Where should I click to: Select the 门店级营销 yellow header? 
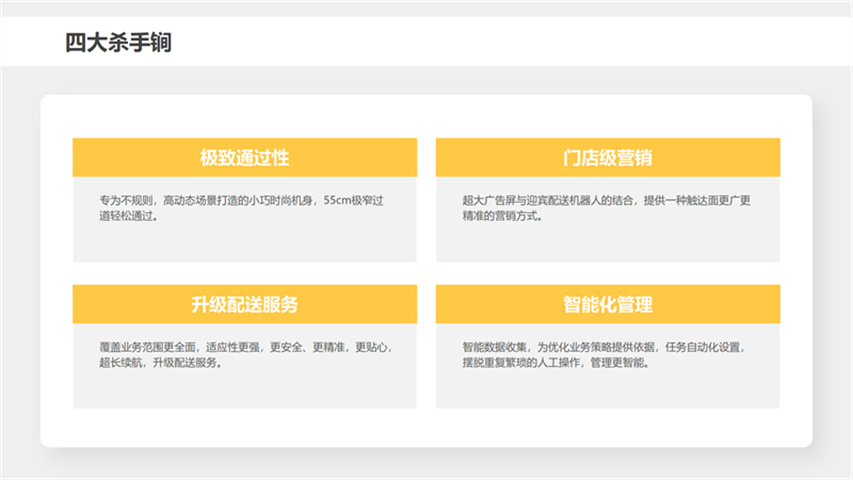(607, 158)
